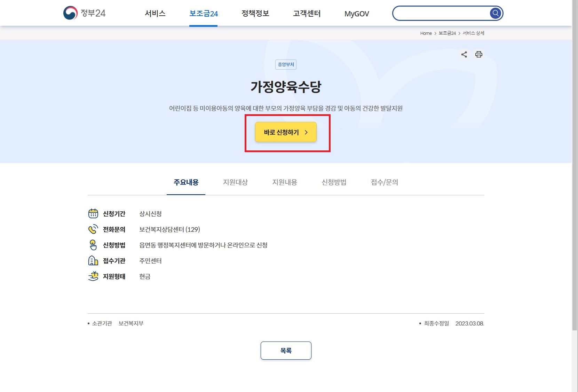Switch to the 접수/문의 tab

point(385,182)
